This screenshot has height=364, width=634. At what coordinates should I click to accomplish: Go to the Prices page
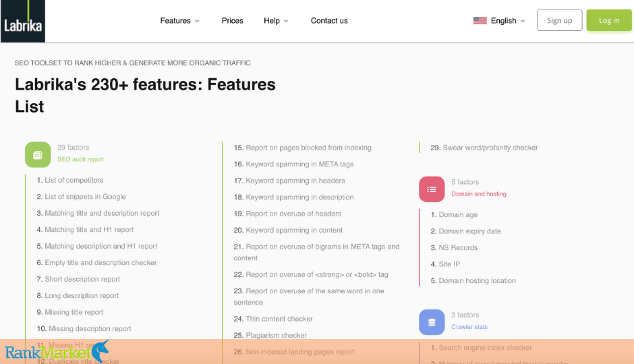[232, 21]
